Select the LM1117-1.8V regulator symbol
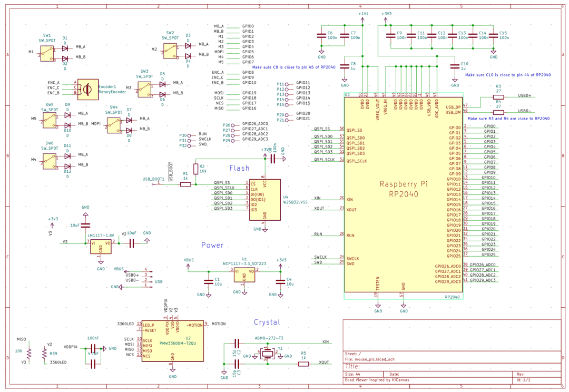Image resolution: width=569 pixels, height=392 pixels. tap(100, 244)
